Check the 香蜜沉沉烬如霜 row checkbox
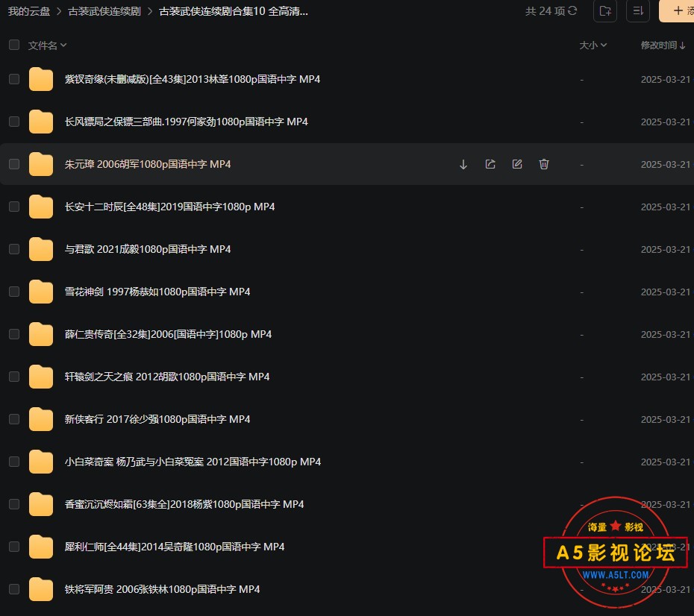This screenshot has height=616, width=694. (14, 503)
